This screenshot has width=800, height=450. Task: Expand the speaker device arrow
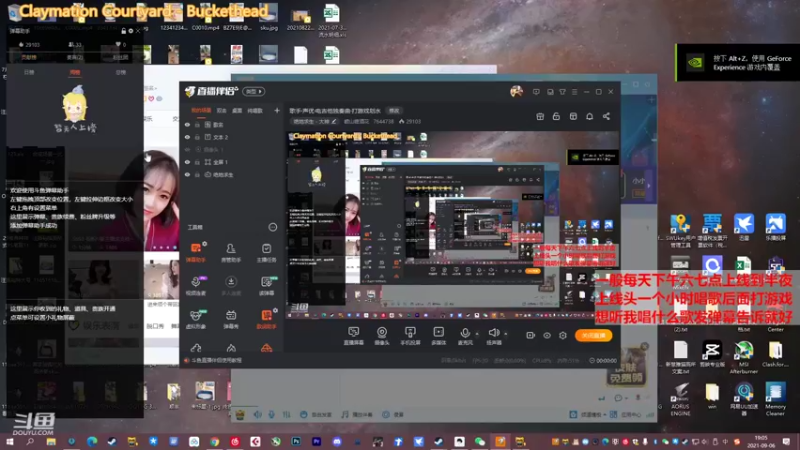point(506,334)
